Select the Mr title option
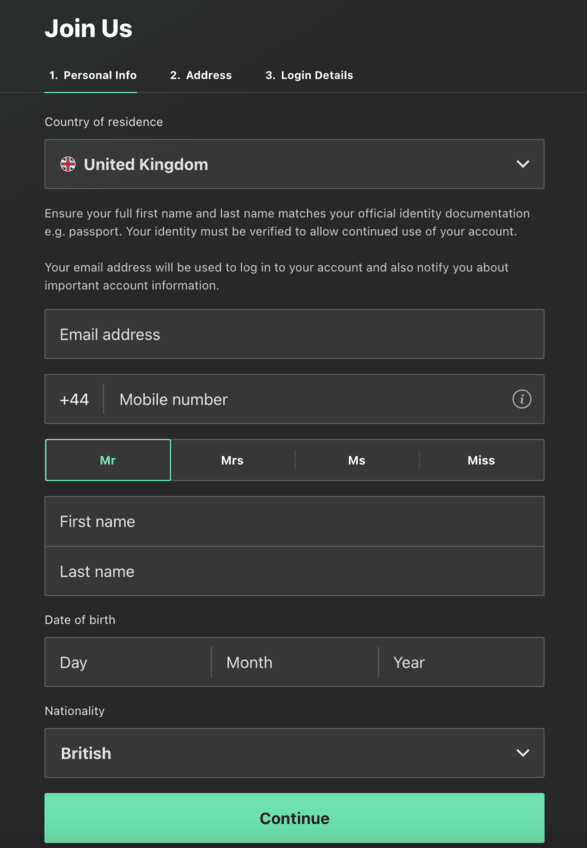The width and height of the screenshot is (587, 848). pos(108,460)
